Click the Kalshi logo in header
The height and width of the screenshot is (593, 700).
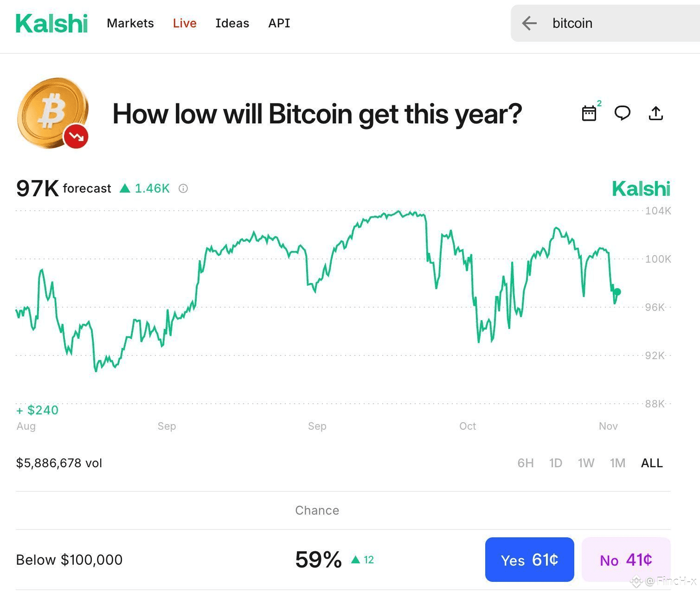point(51,23)
